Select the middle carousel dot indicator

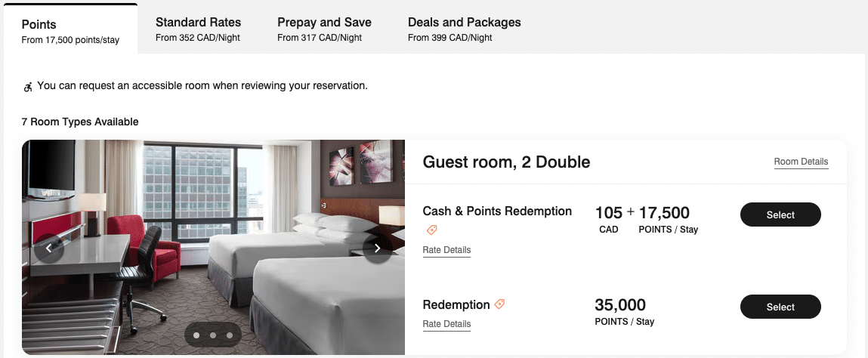[x=213, y=335]
